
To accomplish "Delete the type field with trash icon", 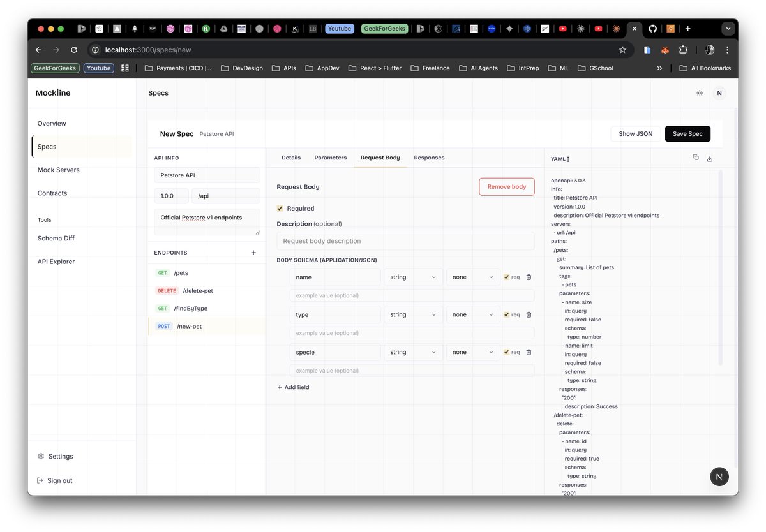I will (x=529, y=314).
